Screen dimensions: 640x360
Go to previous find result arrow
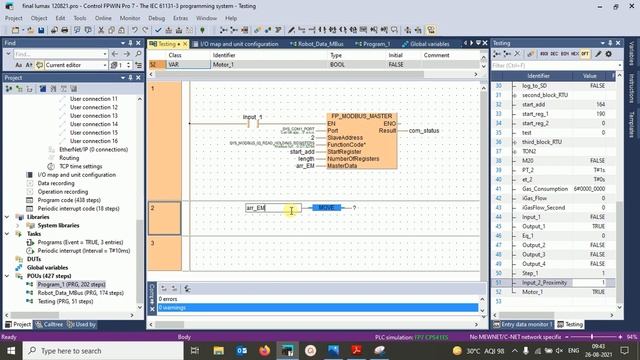point(115,54)
